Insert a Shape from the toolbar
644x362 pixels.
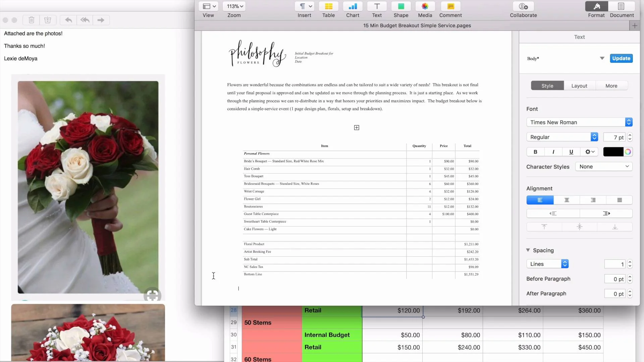(401, 7)
